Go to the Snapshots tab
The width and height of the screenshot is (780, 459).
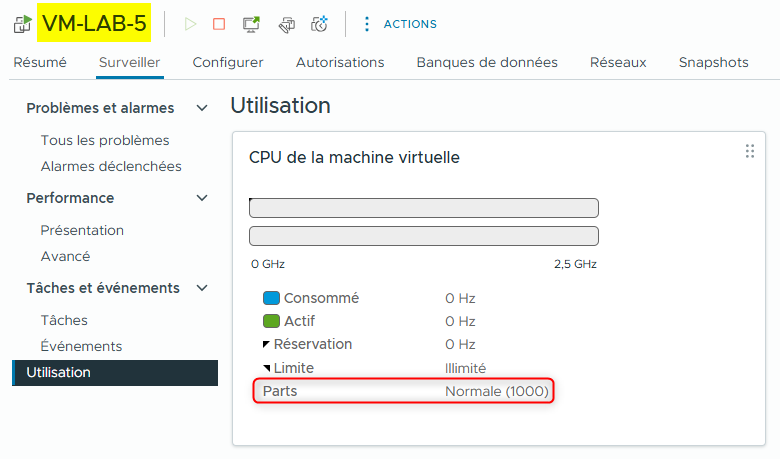pos(713,62)
